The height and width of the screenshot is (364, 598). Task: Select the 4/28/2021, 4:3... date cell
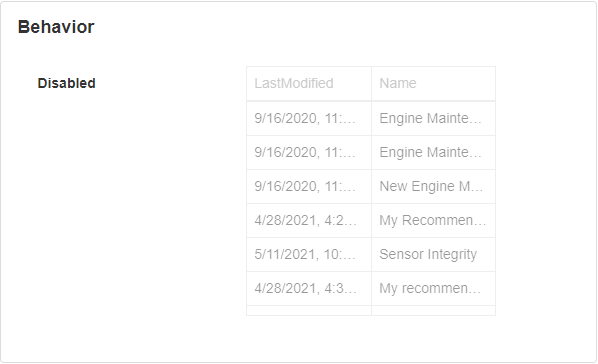[x=309, y=288]
